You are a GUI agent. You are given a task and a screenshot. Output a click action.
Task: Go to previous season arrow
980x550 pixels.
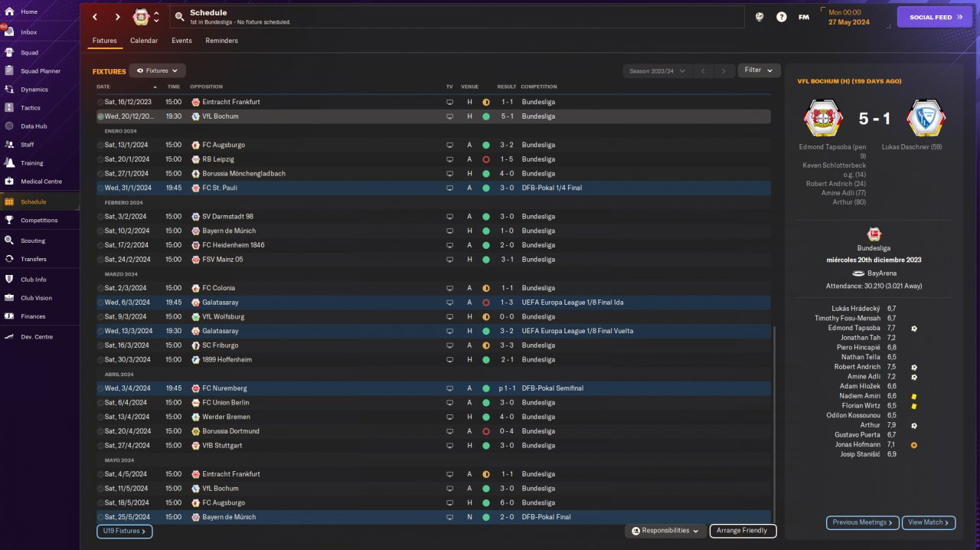point(702,70)
